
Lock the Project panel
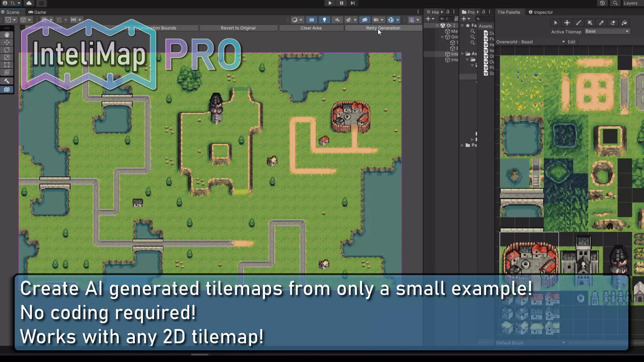click(483, 12)
